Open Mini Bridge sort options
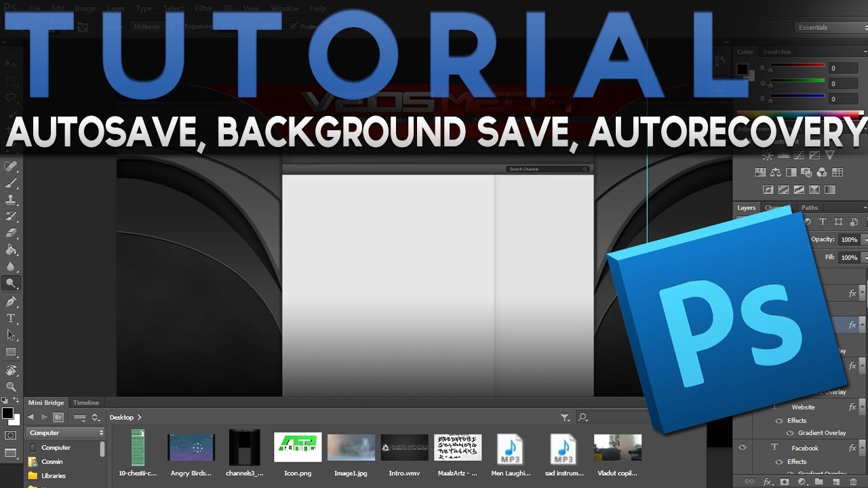Viewport: 868px width, 488px height. (x=96, y=418)
